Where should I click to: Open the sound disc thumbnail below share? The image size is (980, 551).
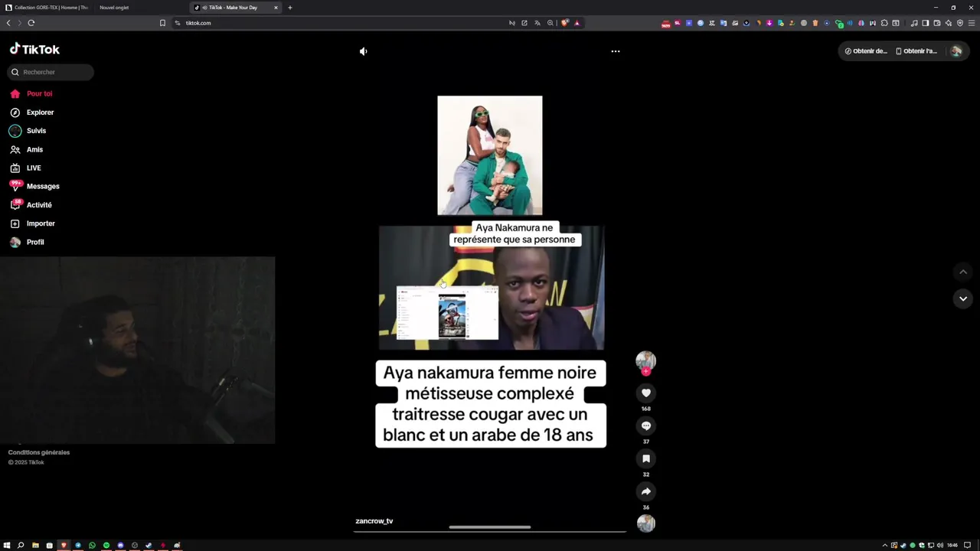click(646, 523)
